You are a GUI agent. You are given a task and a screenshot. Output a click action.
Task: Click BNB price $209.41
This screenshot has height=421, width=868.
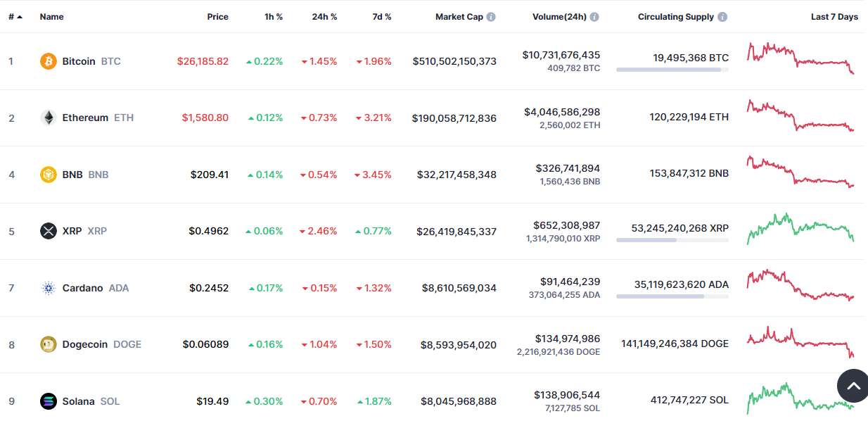[x=210, y=175]
